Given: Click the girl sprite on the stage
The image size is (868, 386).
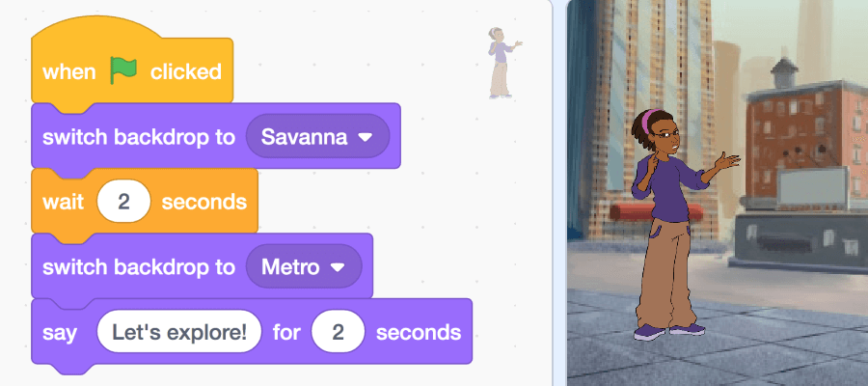Looking at the screenshot, I should tap(678, 224).
